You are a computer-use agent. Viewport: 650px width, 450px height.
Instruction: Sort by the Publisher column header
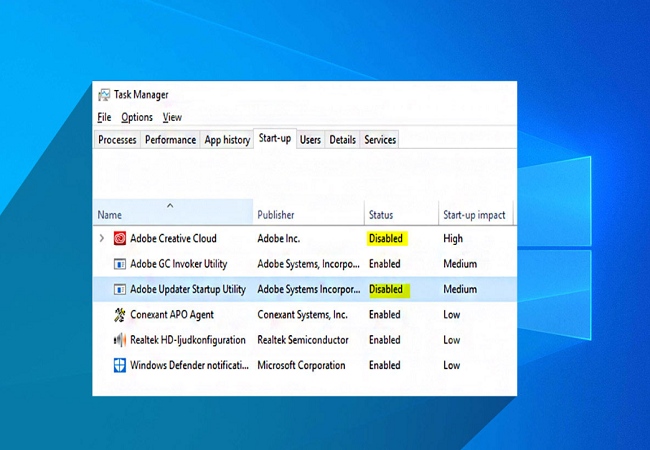point(309,212)
